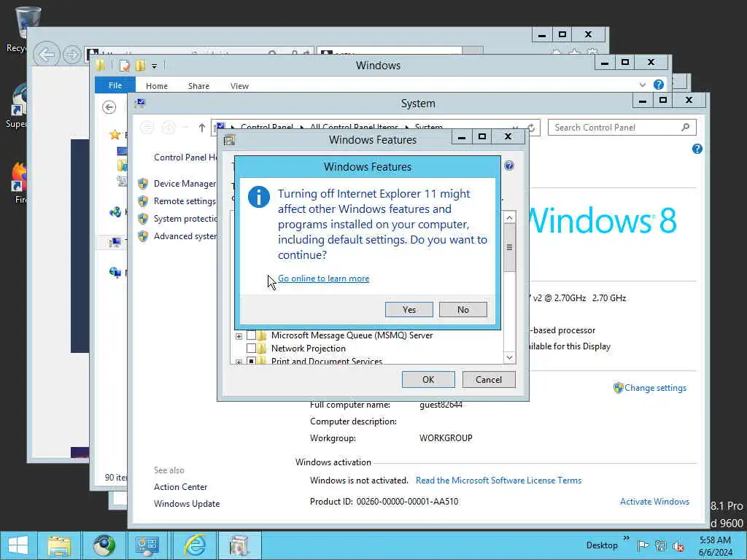Refresh the System window address bar

531,128
